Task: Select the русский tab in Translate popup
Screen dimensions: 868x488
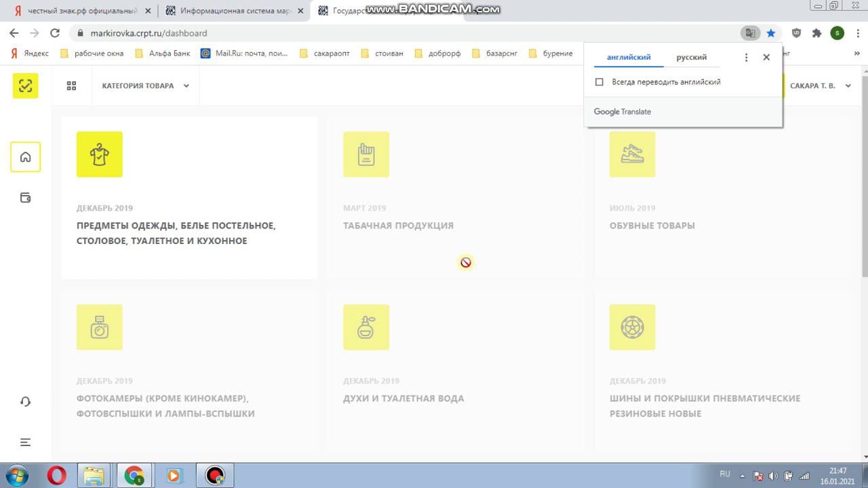Action: coord(691,58)
